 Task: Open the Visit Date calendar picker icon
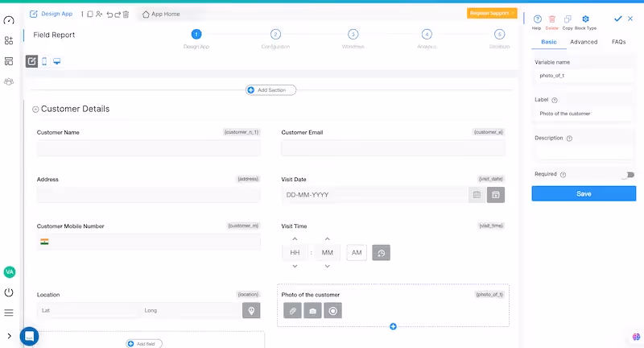pyautogui.click(x=477, y=195)
